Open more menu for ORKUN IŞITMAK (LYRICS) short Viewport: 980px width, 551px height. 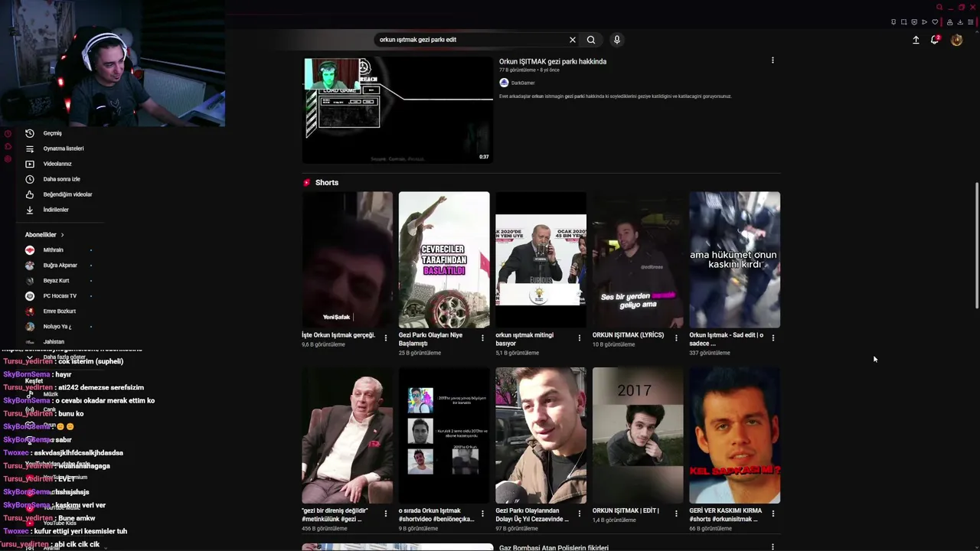[x=676, y=337]
